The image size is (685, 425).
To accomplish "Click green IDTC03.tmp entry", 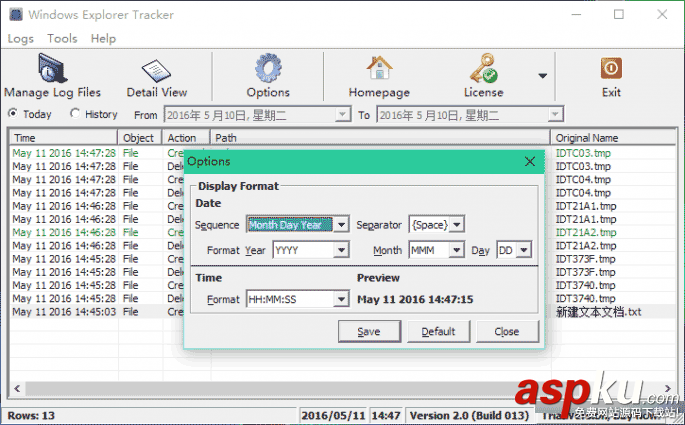I will (x=583, y=153).
